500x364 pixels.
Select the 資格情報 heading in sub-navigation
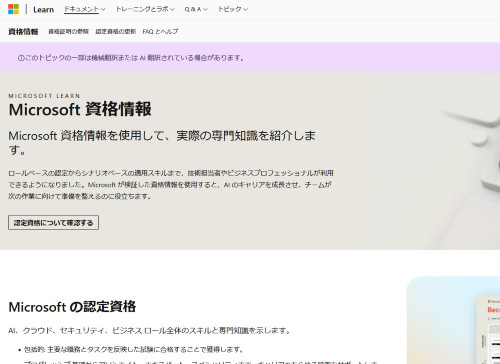coord(23,32)
